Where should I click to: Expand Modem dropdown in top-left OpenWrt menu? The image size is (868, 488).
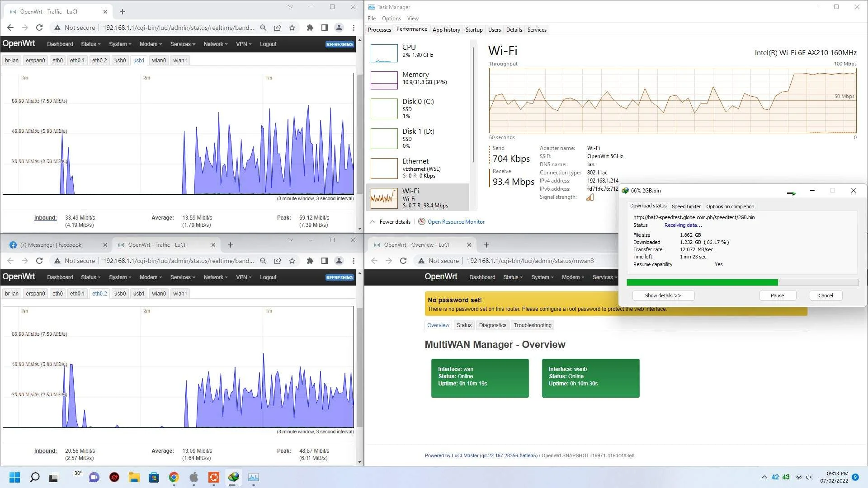coord(151,44)
